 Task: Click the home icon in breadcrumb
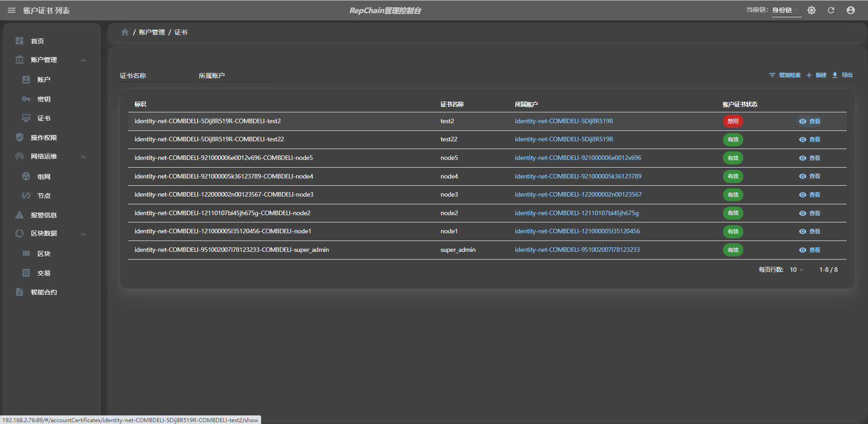pos(125,32)
